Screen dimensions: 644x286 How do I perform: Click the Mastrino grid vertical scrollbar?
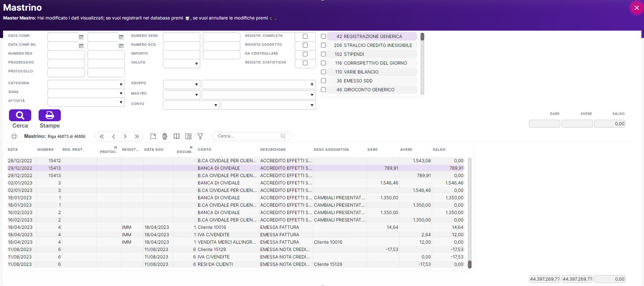470,213
